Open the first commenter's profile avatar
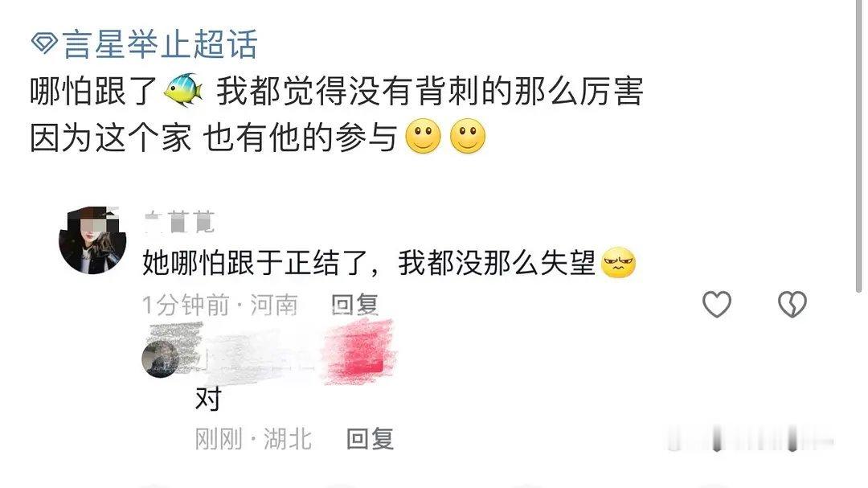The image size is (868, 488). tap(92, 240)
